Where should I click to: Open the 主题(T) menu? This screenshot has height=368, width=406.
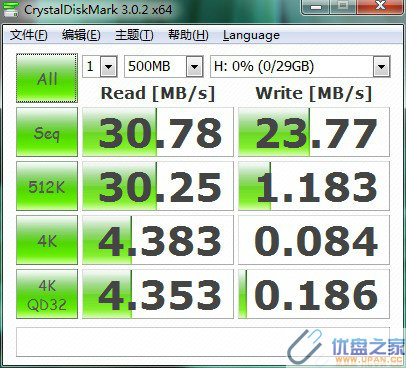tap(134, 35)
